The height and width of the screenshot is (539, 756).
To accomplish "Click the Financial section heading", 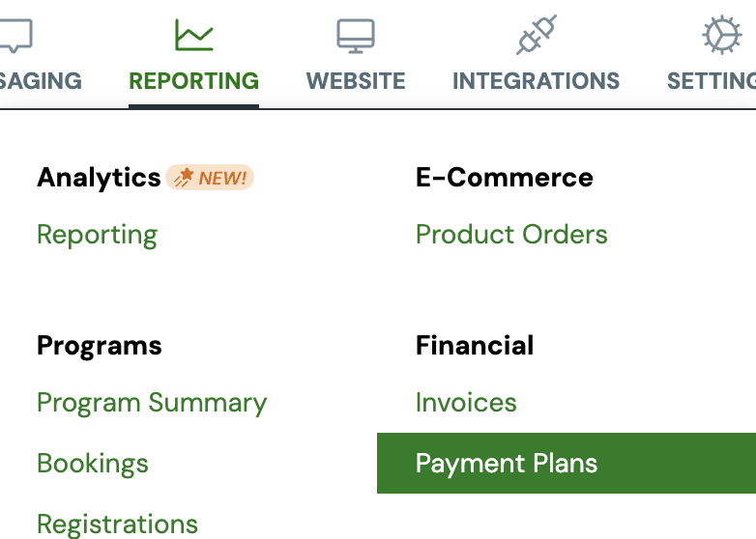I will pos(475,346).
